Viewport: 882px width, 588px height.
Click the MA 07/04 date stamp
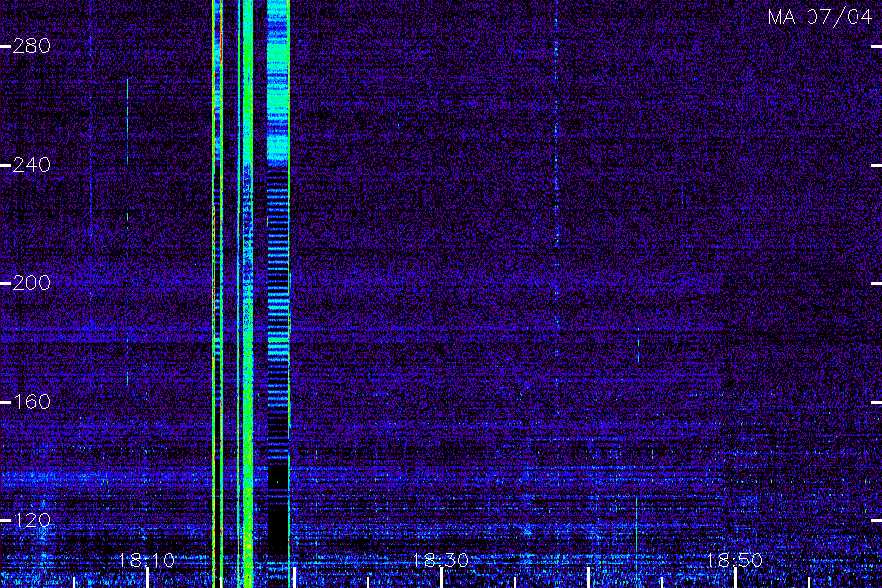tap(820, 17)
